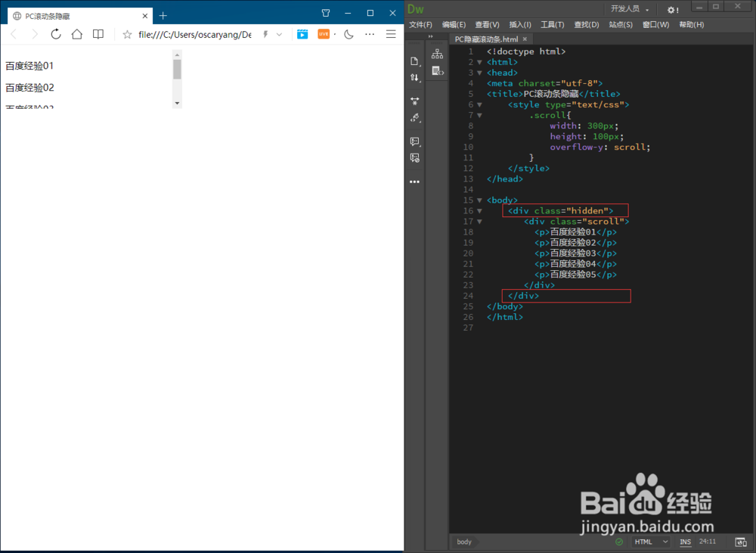Click the orange LIVE extension icon
This screenshot has width=756, height=553.
[324, 34]
